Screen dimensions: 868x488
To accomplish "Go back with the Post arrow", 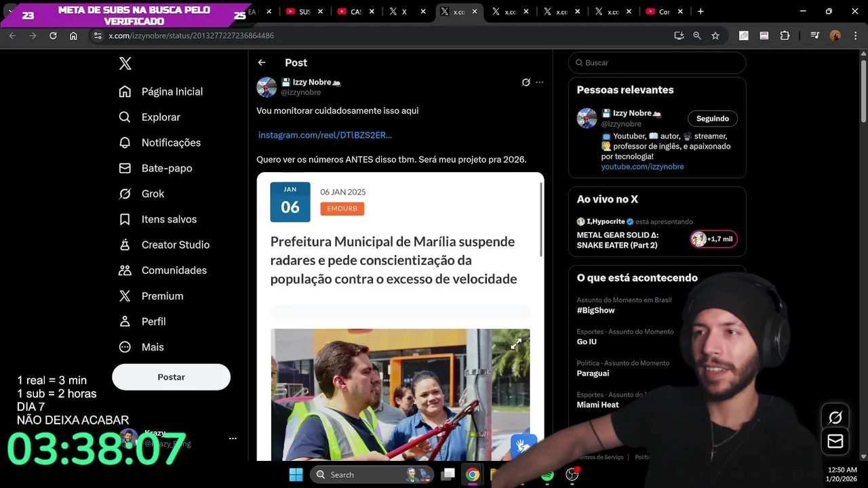I will [x=262, y=62].
